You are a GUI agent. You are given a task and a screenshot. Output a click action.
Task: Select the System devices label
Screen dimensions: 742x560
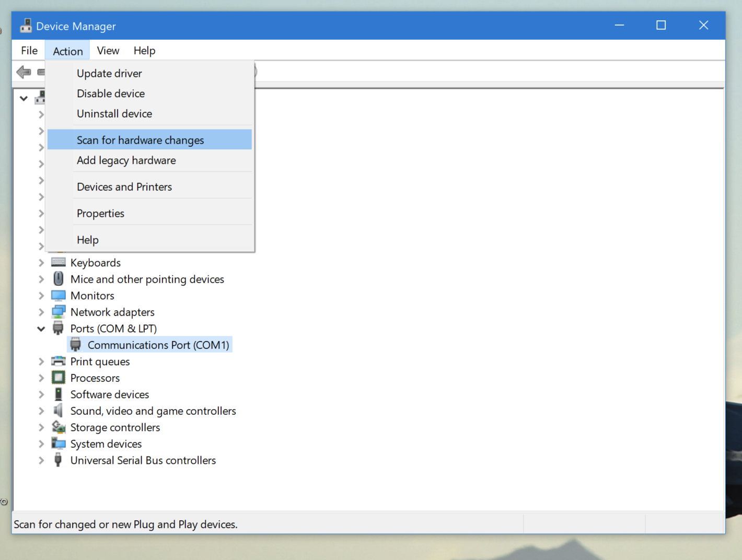(106, 444)
